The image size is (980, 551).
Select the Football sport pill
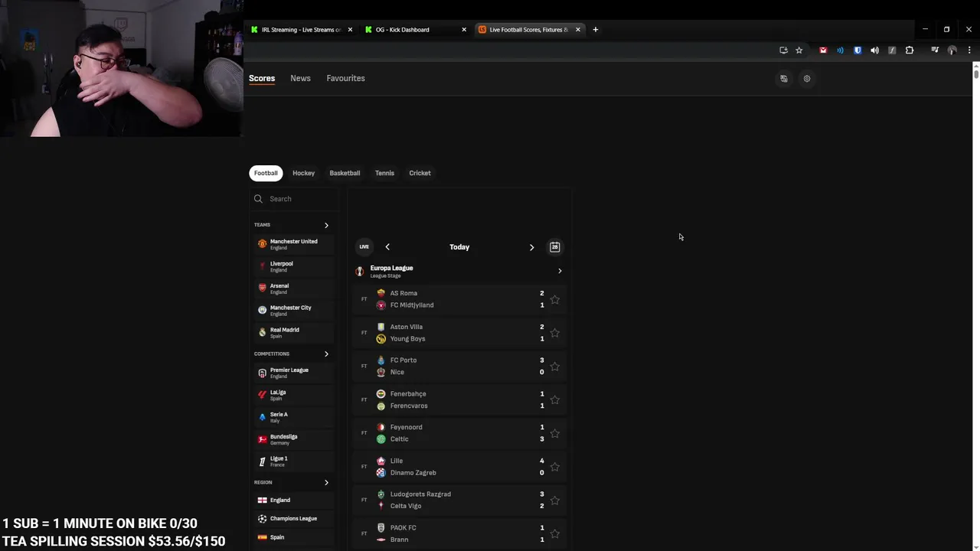tap(266, 173)
